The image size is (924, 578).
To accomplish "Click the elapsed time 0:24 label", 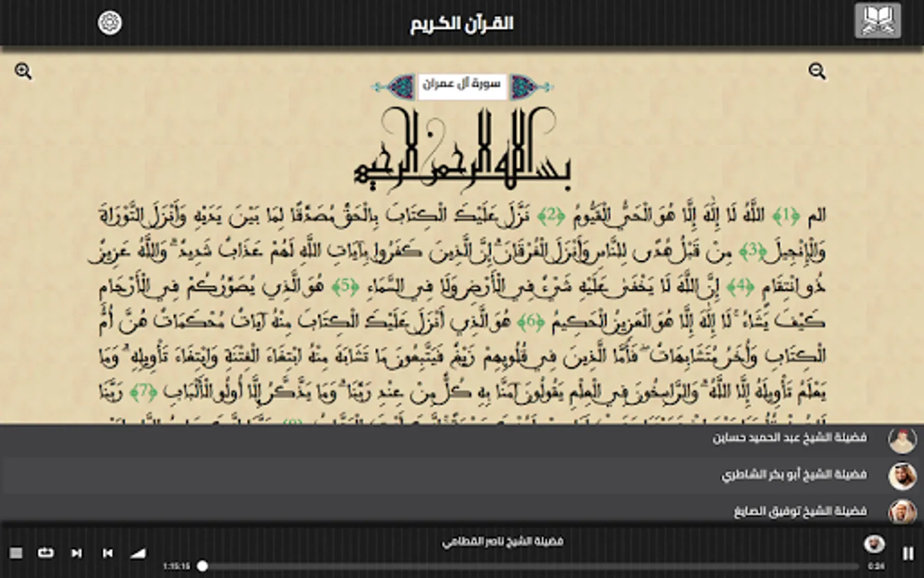I will point(876,566).
